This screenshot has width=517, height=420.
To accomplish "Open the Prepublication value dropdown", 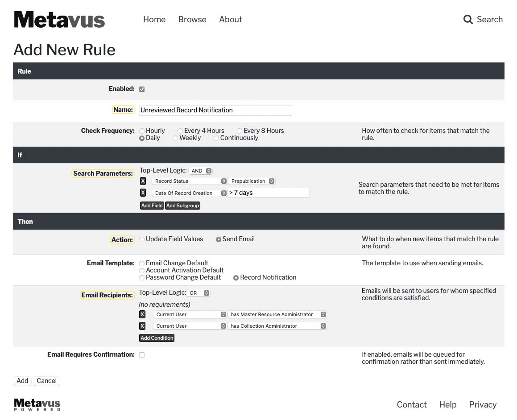I will tap(252, 181).
